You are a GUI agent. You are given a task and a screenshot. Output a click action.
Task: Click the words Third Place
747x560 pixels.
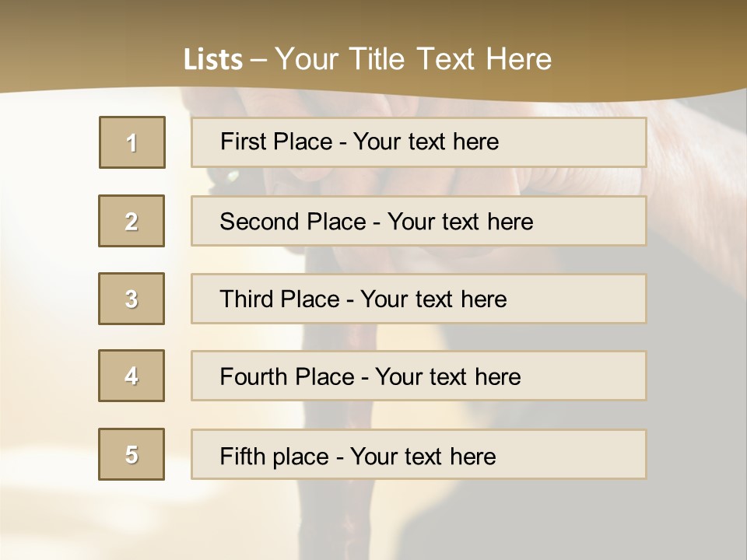[280, 299]
